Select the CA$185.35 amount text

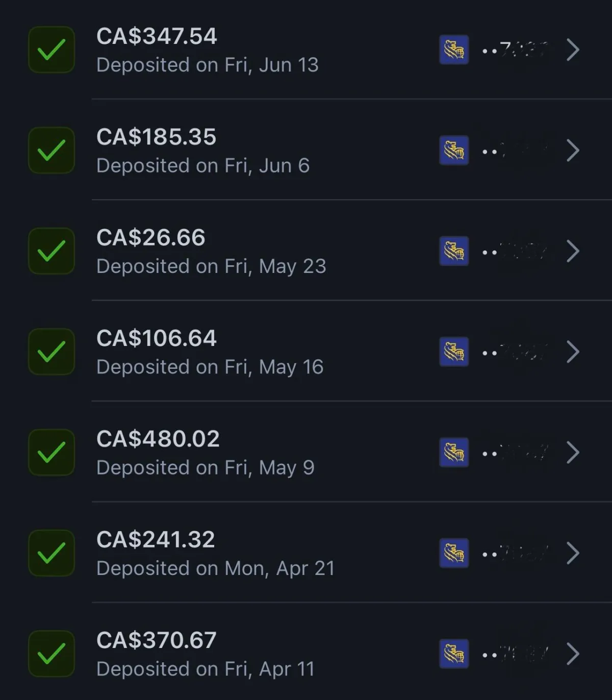coord(156,137)
